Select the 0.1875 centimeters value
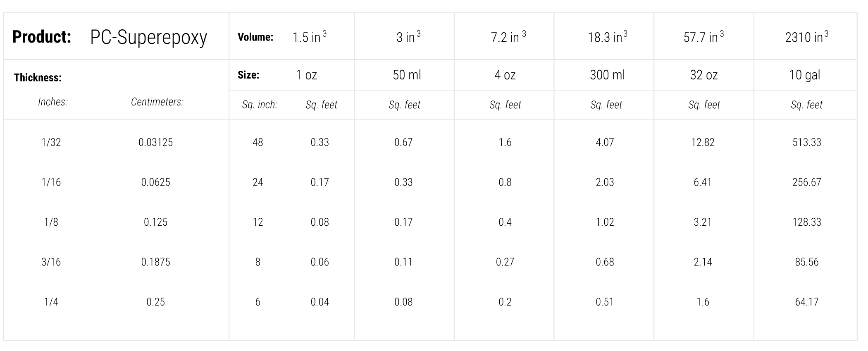 point(155,262)
